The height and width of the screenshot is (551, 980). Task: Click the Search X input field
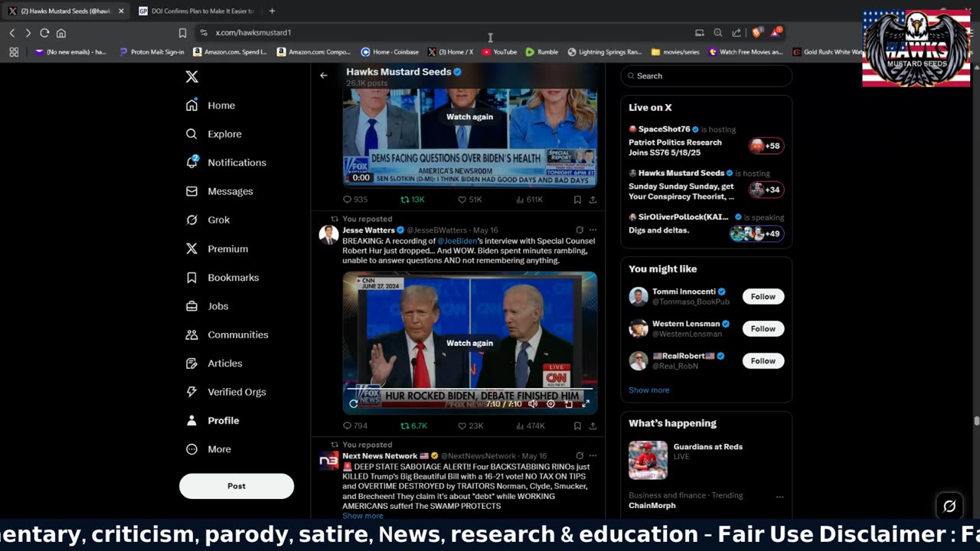coord(706,76)
